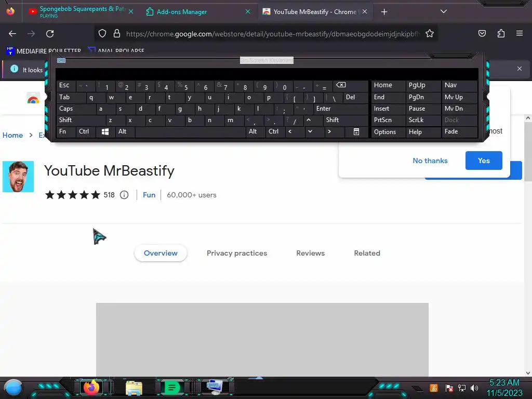Toggle the left Alt key on On-Screen Keyboard
This screenshot has width=532, height=399.
click(125, 131)
